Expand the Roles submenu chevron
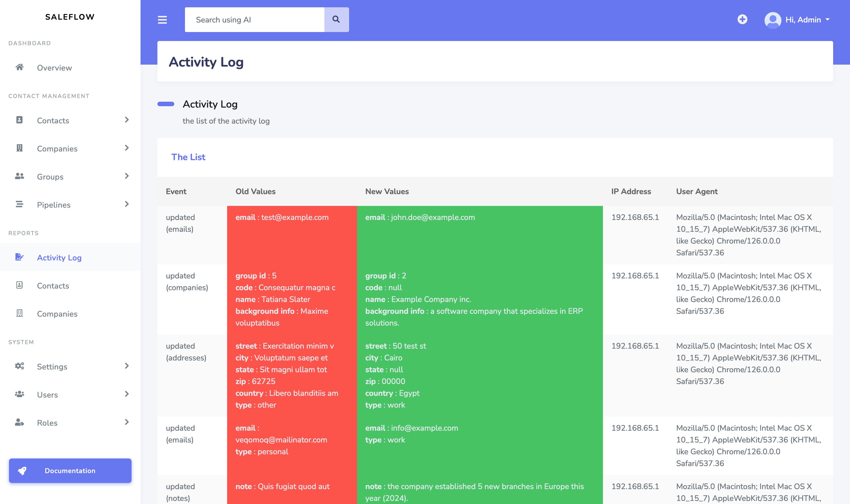850x504 pixels. (x=127, y=423)
